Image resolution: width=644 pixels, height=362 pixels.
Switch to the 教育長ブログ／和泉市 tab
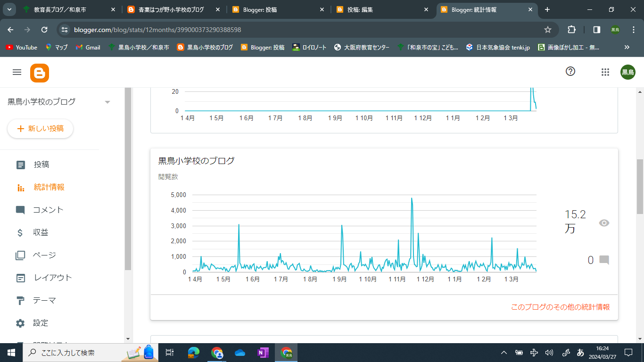click(x=69, y=9)
